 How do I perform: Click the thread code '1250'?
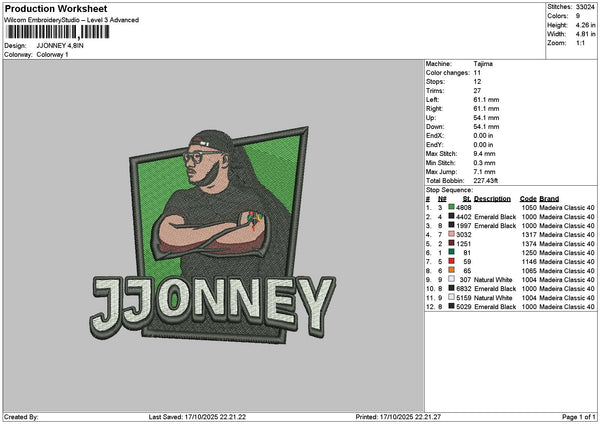(x=529, y=253)
